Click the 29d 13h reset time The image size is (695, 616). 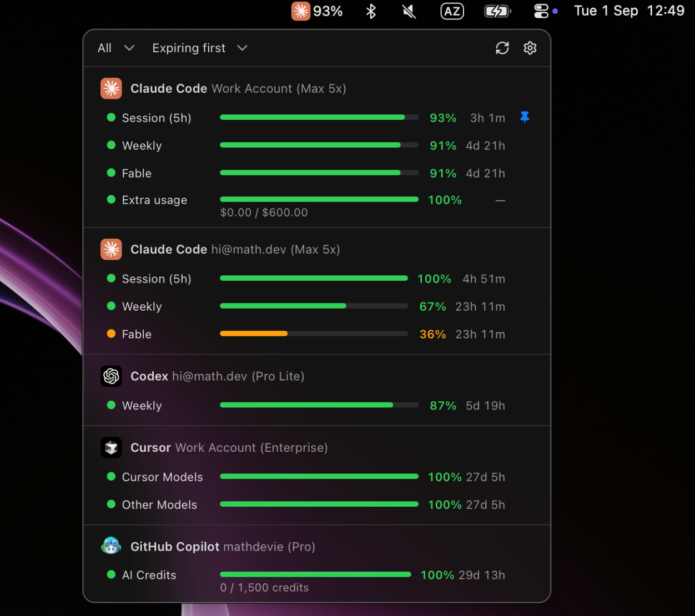point(482,575)
